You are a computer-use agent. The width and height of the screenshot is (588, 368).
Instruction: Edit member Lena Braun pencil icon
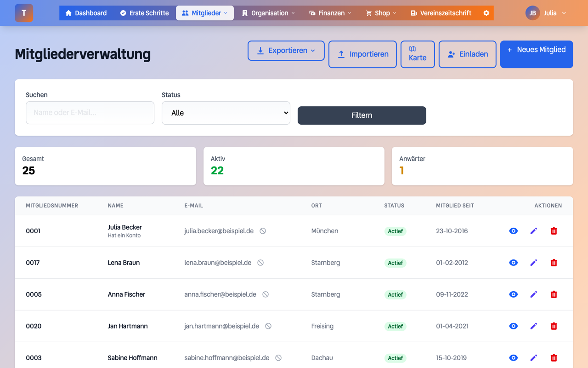point(534,263)
